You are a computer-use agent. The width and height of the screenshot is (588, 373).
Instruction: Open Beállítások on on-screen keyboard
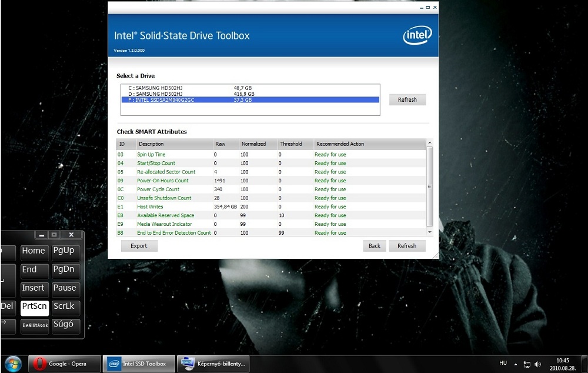[x=35, y=325]
